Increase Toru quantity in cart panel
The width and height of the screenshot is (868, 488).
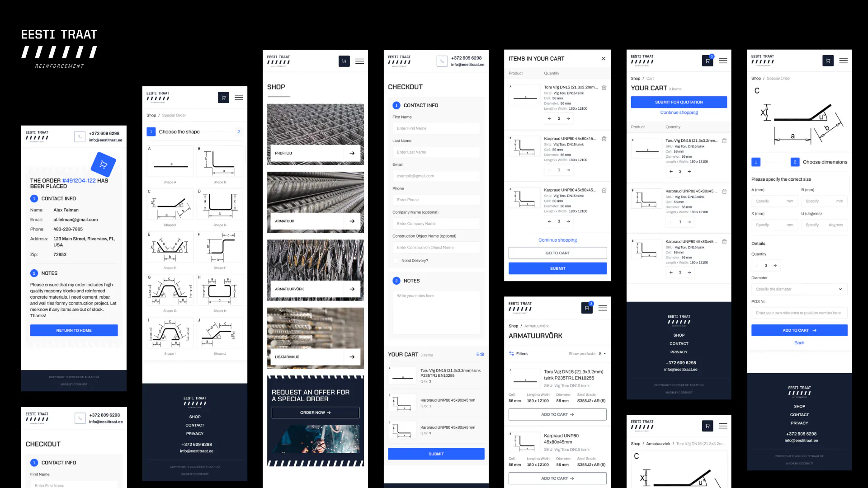click(x=568, y=119)
